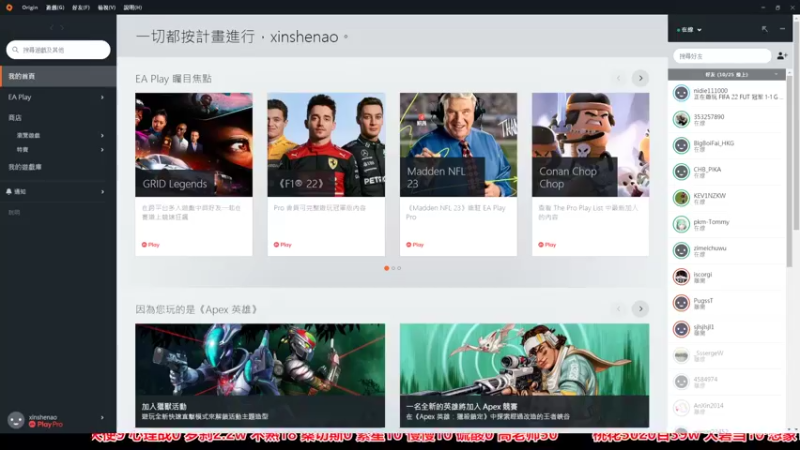Select friend nidie111000
The height and width of the screenshot is (450, 800).
click(727, 93)
